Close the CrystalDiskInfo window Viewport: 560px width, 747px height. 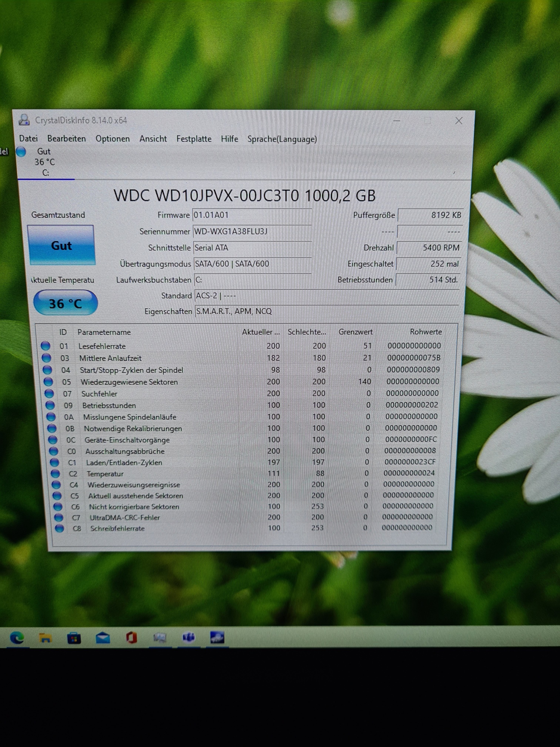459,121
